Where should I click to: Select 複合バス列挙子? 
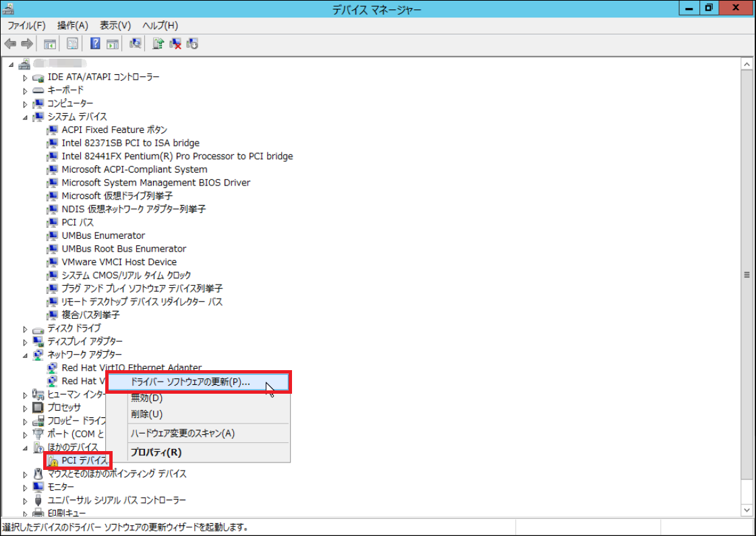pyautogui.click(x=90, y=315)
